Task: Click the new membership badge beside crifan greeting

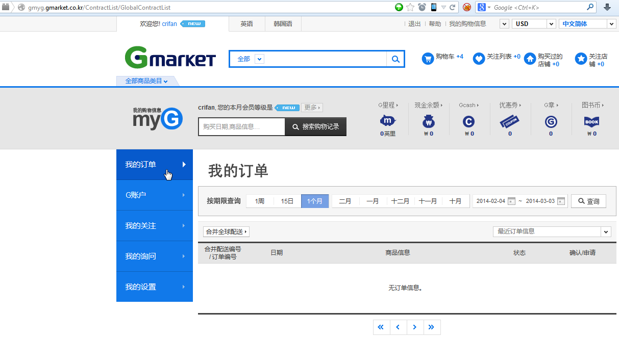Action: [x=193, y=24]
